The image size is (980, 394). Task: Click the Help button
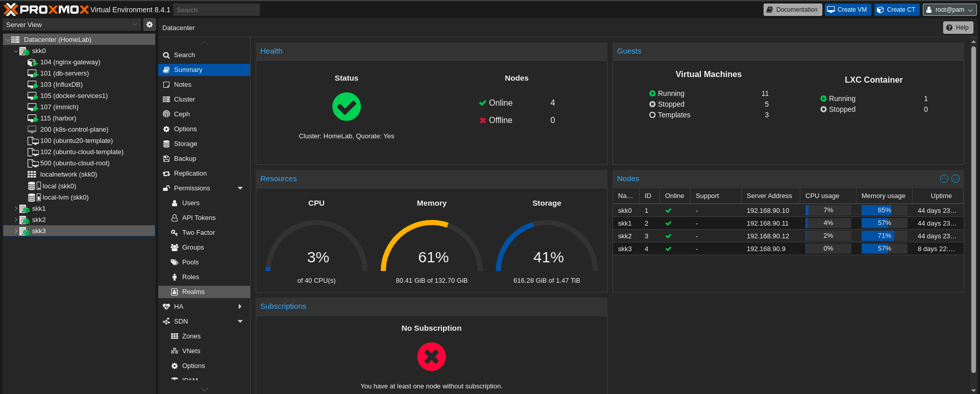point(958,28)
